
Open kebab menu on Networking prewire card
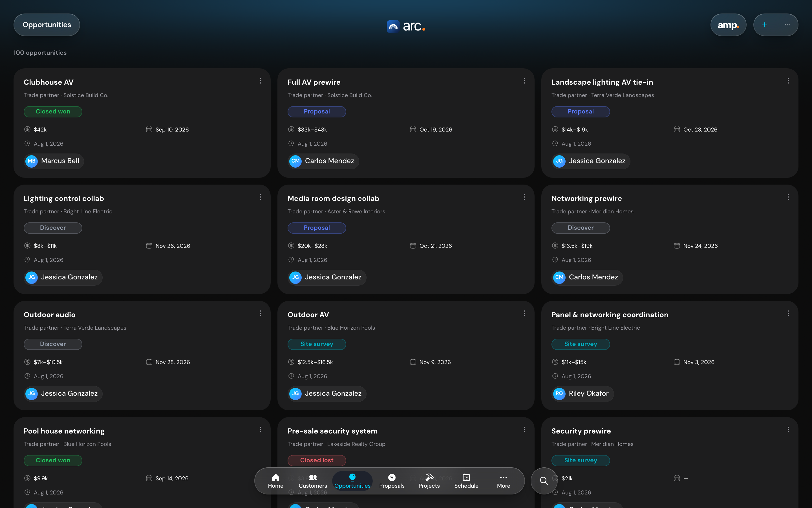point(788,197)
